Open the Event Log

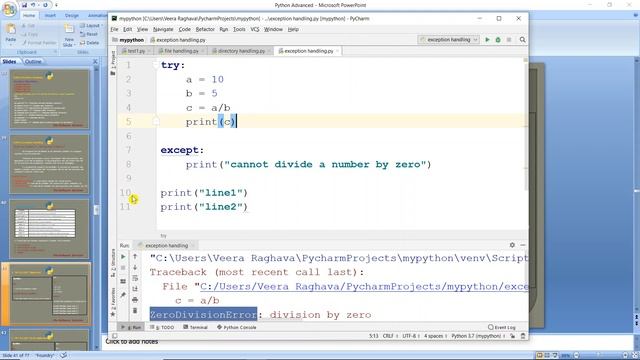[502, 327]
